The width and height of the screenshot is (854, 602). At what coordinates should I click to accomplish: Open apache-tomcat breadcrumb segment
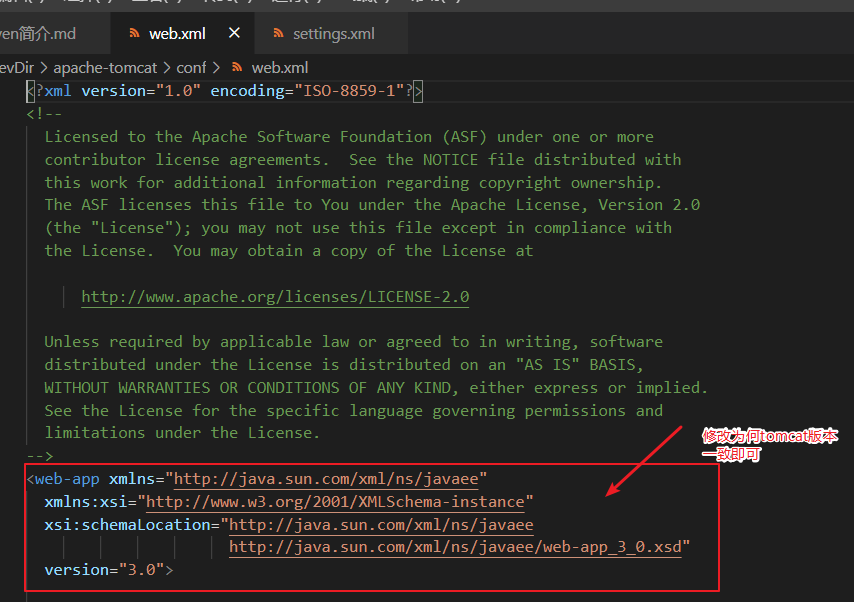click(x=105, y=68)
